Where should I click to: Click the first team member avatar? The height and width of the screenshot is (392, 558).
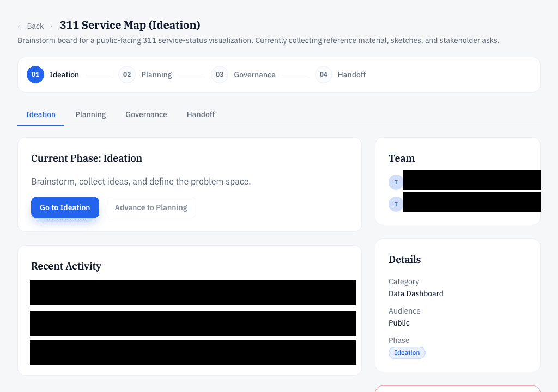point(396,182)
